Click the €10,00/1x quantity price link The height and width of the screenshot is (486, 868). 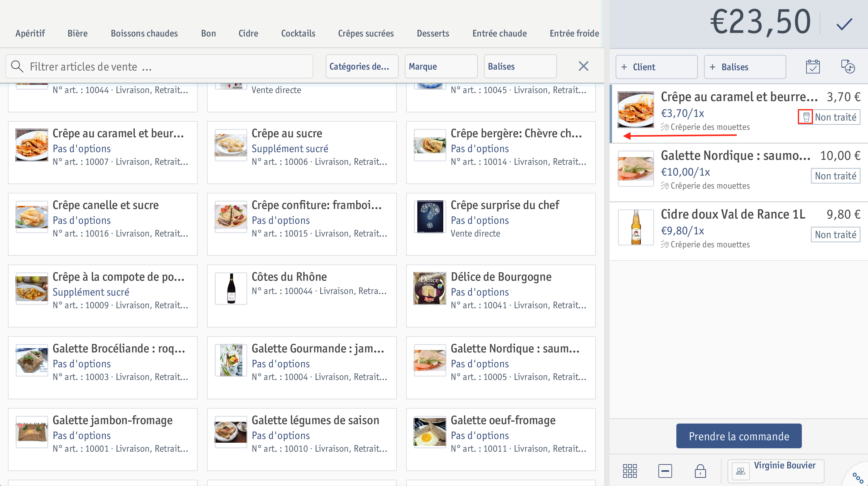pyautogui.click(x=685, y=172)
